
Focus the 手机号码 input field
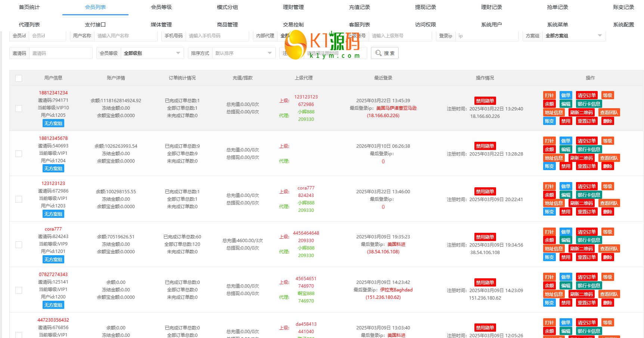[217, 36]
